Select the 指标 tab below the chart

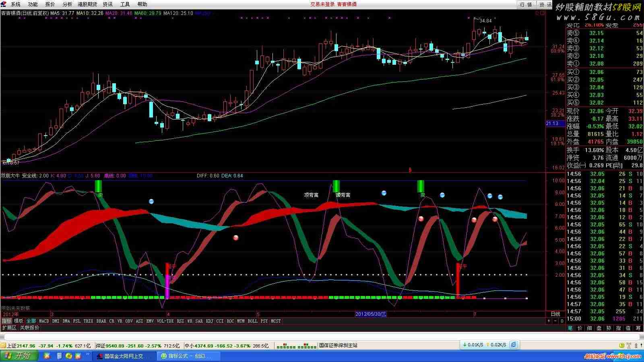click(6, 321)
